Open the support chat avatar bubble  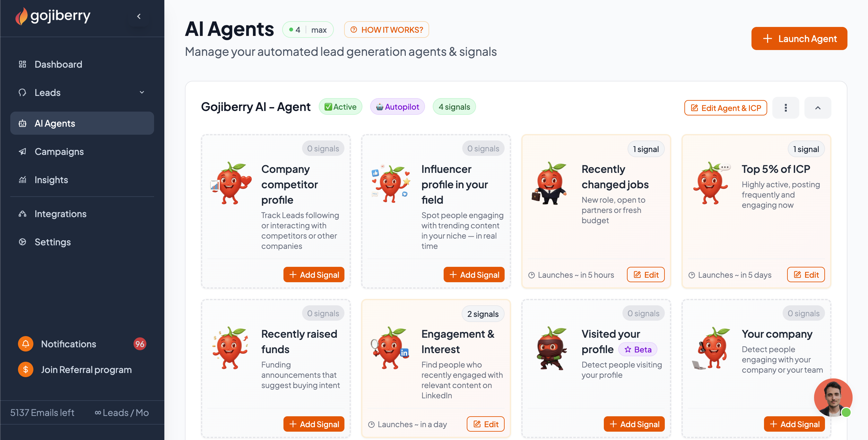833,397
